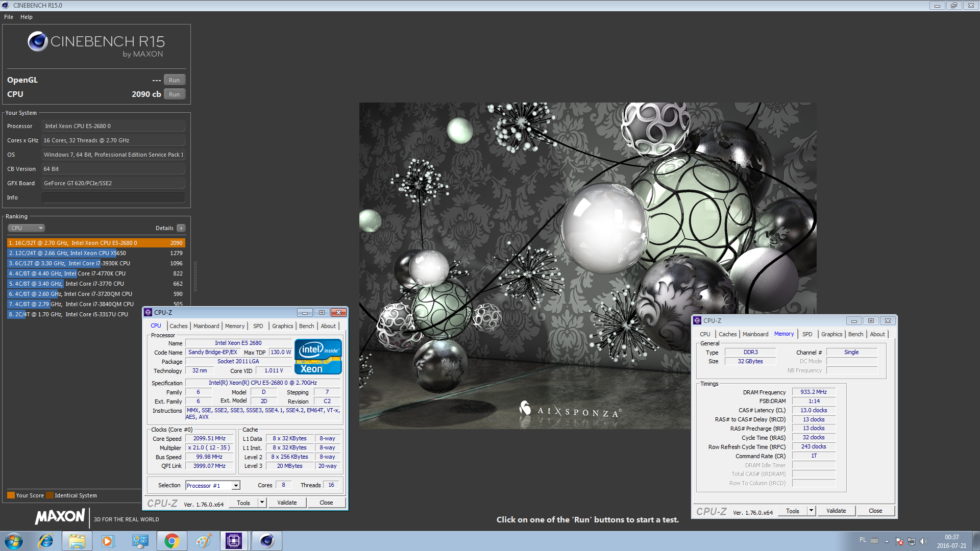The height and width of the screenshot is (551, 980).
Task: Switch to Bench tab in left CPU-Z
Action: click(x=307, y=326)
